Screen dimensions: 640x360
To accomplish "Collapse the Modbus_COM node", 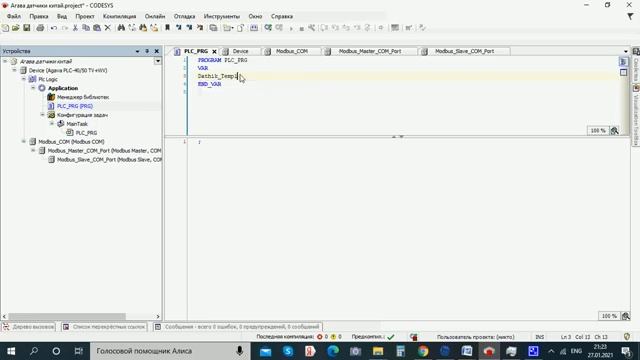I will 24,142.
